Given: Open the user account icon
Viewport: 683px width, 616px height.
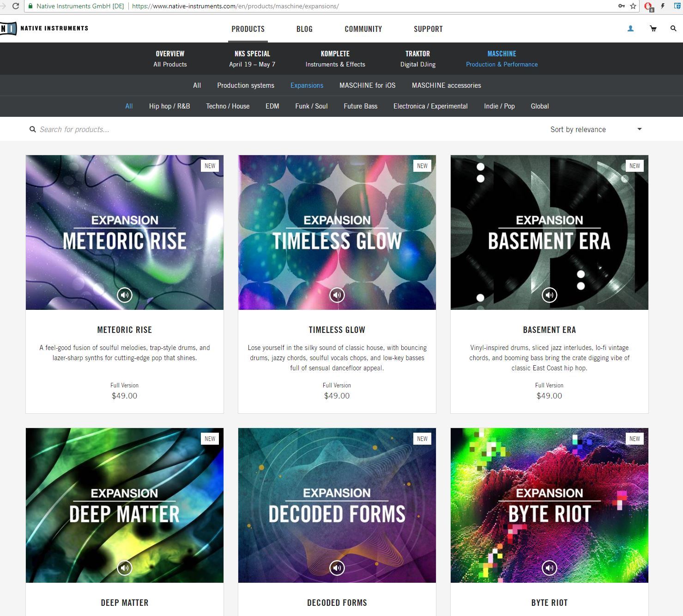Looking at the screenshot, I should click(630, 28).
